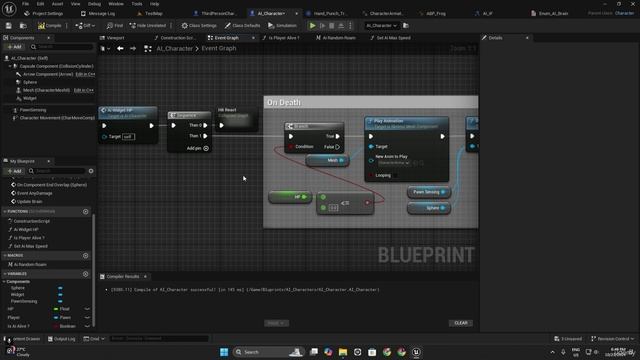This screenshot has width=640, height=360.
Task: Click the Find toolbar button
Action: coord(115,26)
